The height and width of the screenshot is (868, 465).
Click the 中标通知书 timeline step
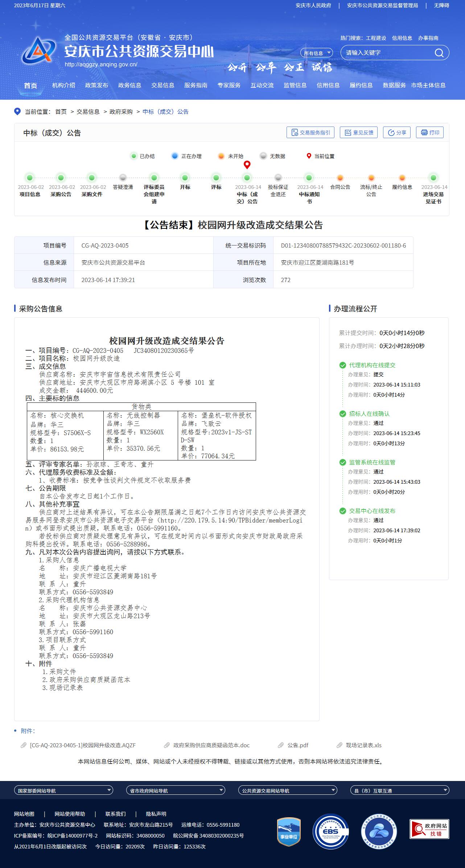309,178
